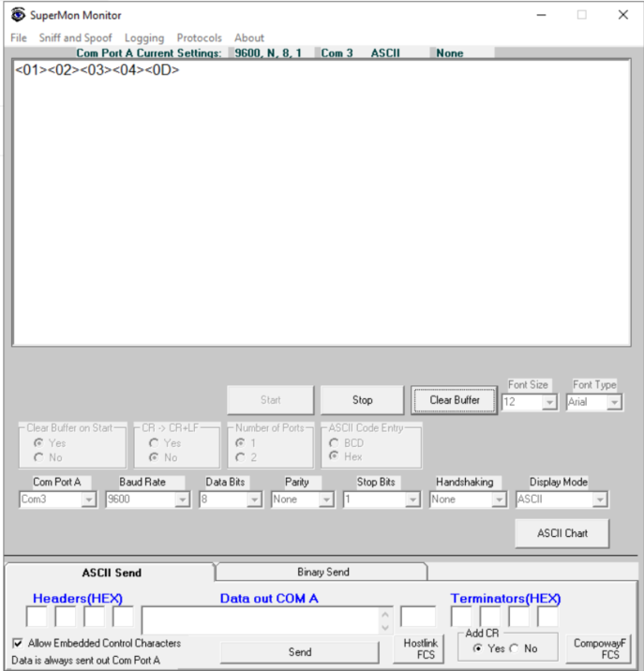Click the ASCII status text in the settings bar
The width and height of the screenshot is (644, 671).
click(385, 53)
